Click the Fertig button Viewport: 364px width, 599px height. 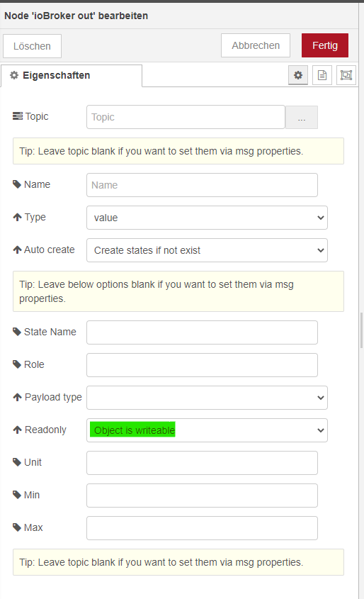tap(325, 45)
